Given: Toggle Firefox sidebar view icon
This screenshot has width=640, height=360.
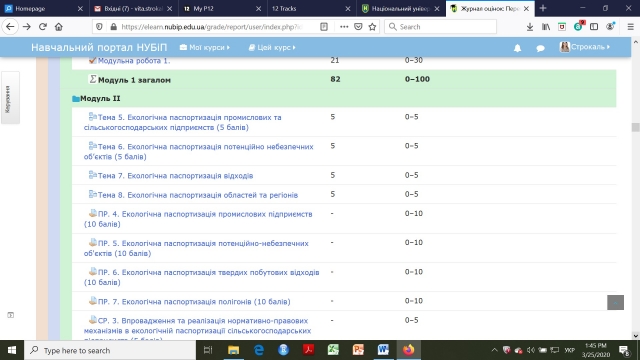Looking at the screenshot, I should click(x=594, y=27).
